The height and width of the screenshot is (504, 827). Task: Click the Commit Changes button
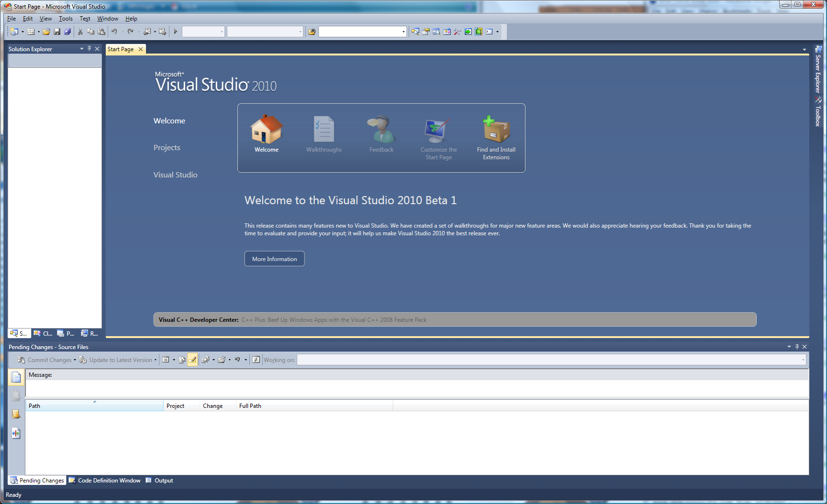point(45,360)
